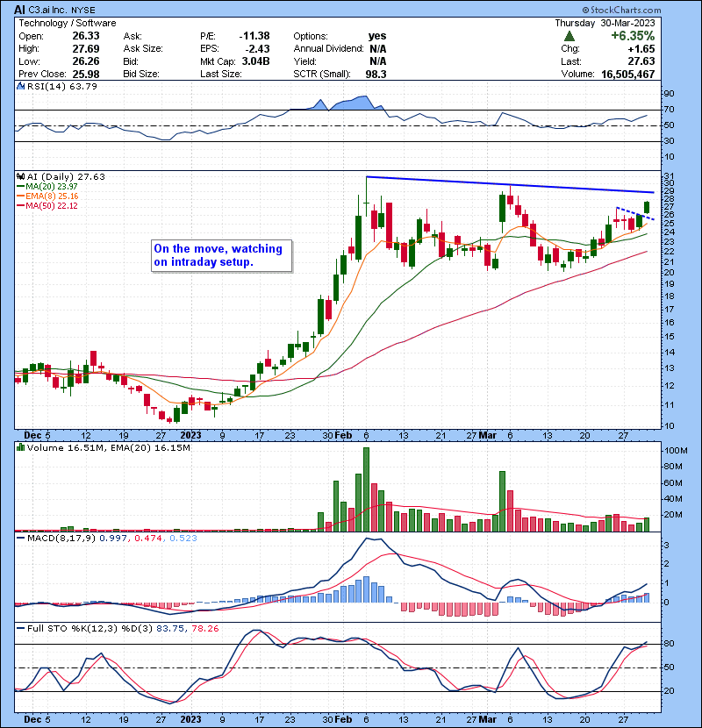The image size is (702, 728).
Task: Click the Chg value +1.65
Action: pyautogui.click(x=641, y=49)
